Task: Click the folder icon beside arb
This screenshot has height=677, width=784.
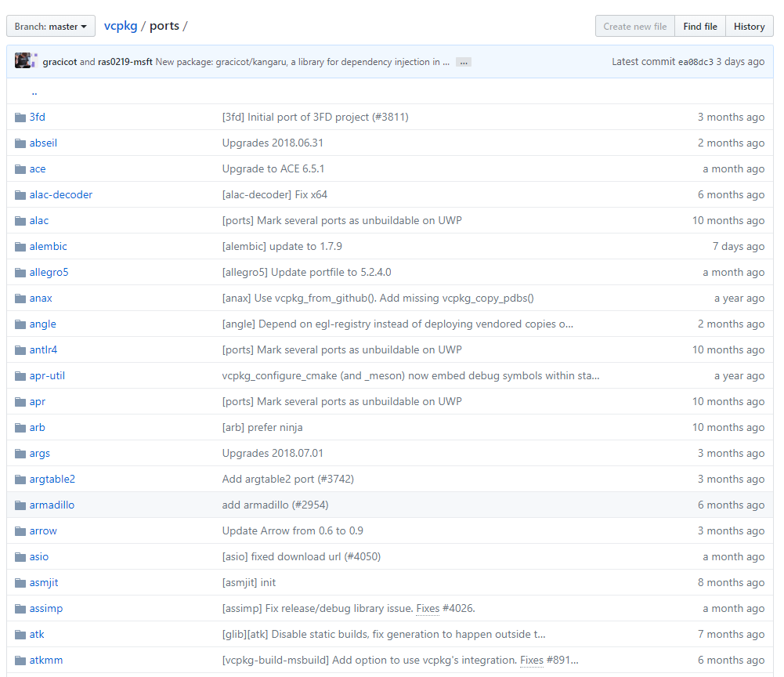Action: pyautogui.click(x=20, y=427)
